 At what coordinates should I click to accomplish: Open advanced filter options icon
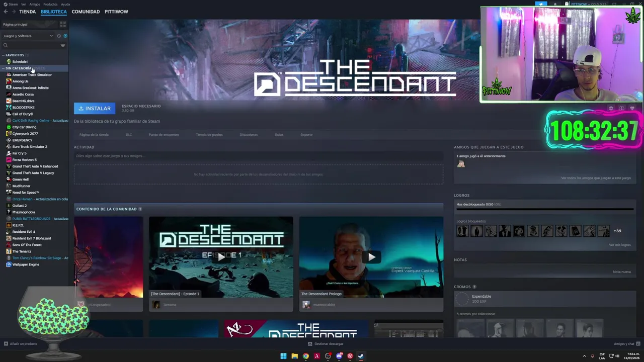coord(63,45)
